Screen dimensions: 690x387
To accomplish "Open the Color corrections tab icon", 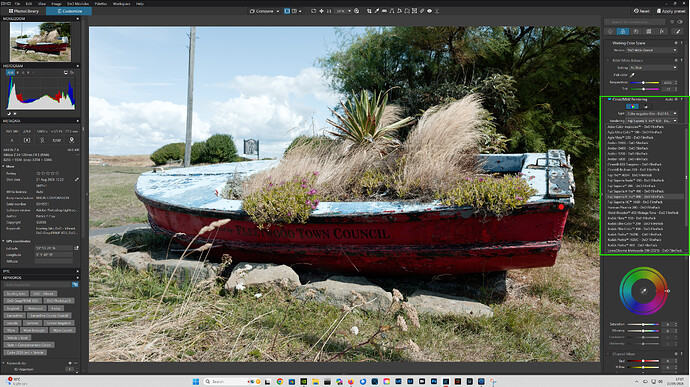I will (x=623, y=31).
